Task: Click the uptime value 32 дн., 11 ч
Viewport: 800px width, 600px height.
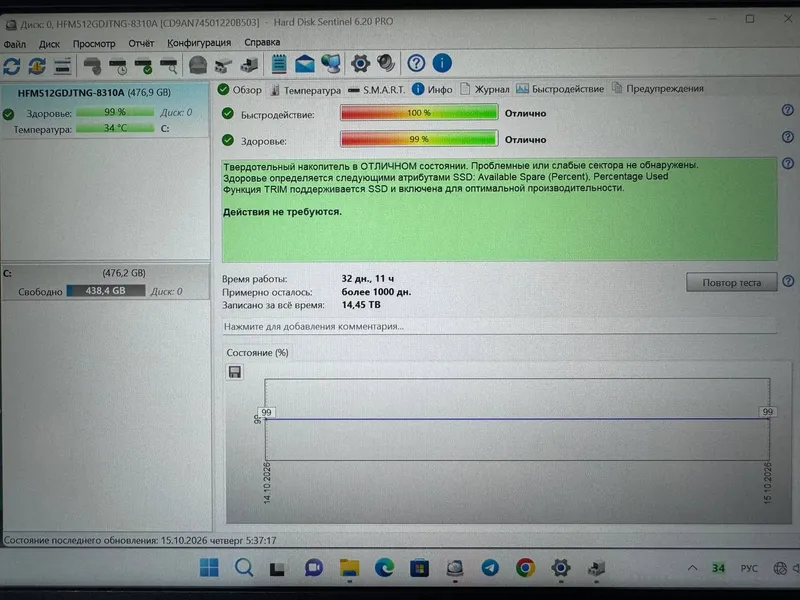Action: [x=367, y=279]
